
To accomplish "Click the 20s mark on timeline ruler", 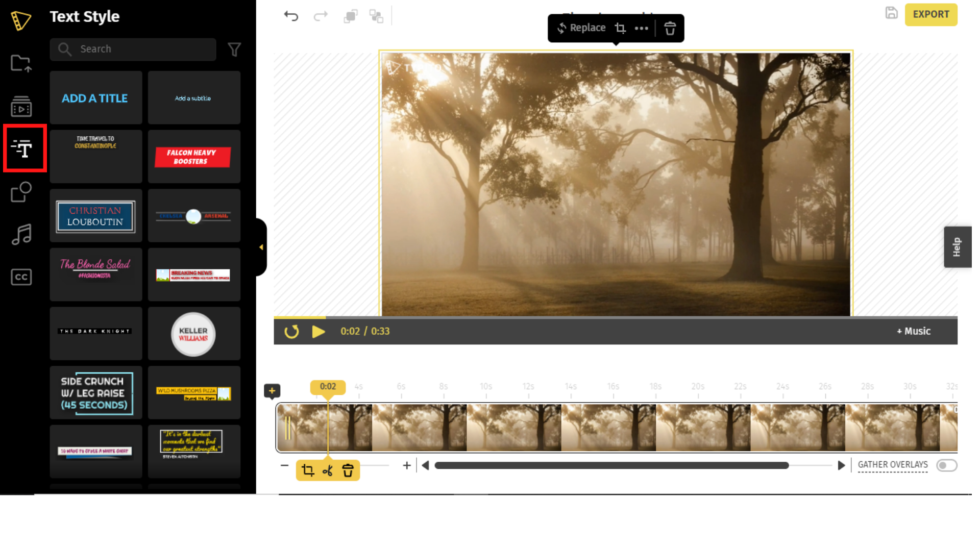I will [698, 387].
